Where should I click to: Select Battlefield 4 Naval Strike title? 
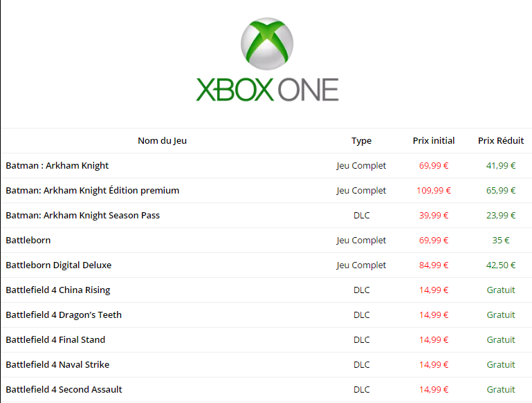pyautogui.click(x=57, y=364)
